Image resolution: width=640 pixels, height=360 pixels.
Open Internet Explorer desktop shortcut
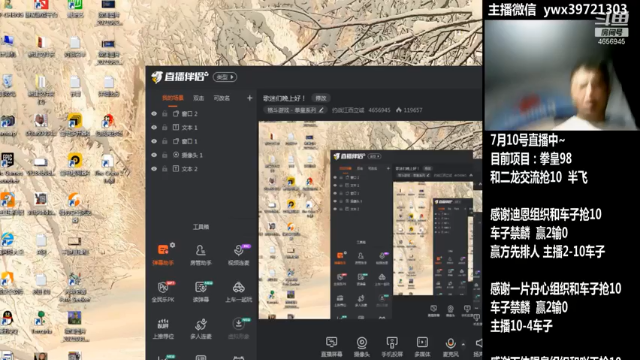pyautogui.click(x=7, y=243)
